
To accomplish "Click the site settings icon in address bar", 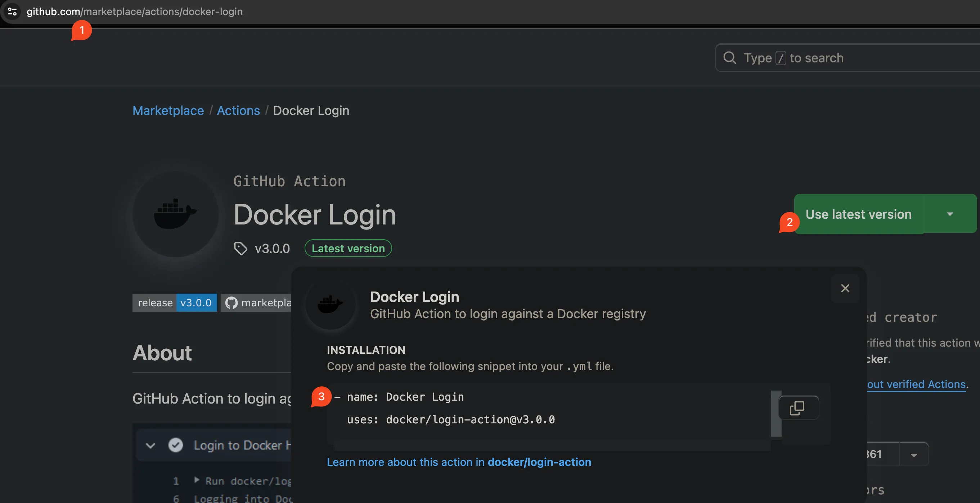I will (x=12, y=12).
